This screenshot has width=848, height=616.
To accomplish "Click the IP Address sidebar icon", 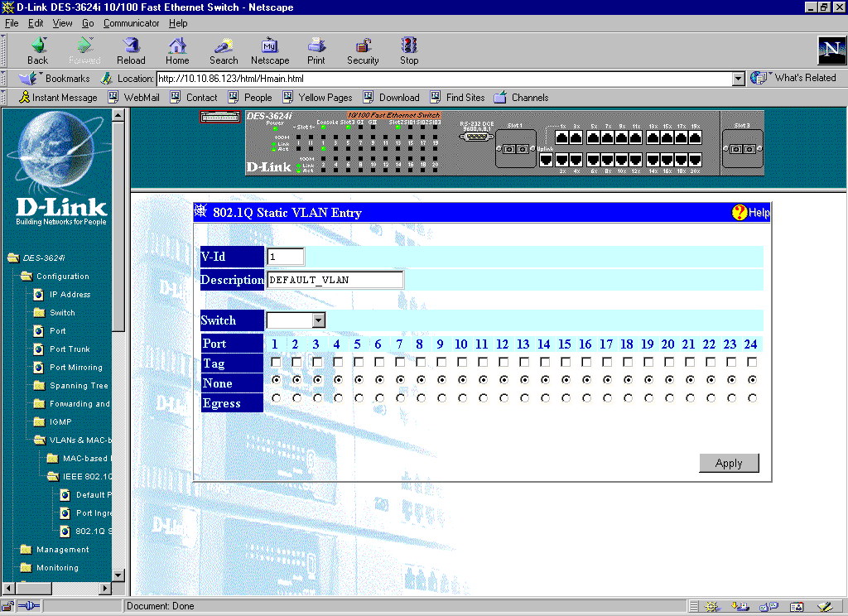I will point(38,295).
